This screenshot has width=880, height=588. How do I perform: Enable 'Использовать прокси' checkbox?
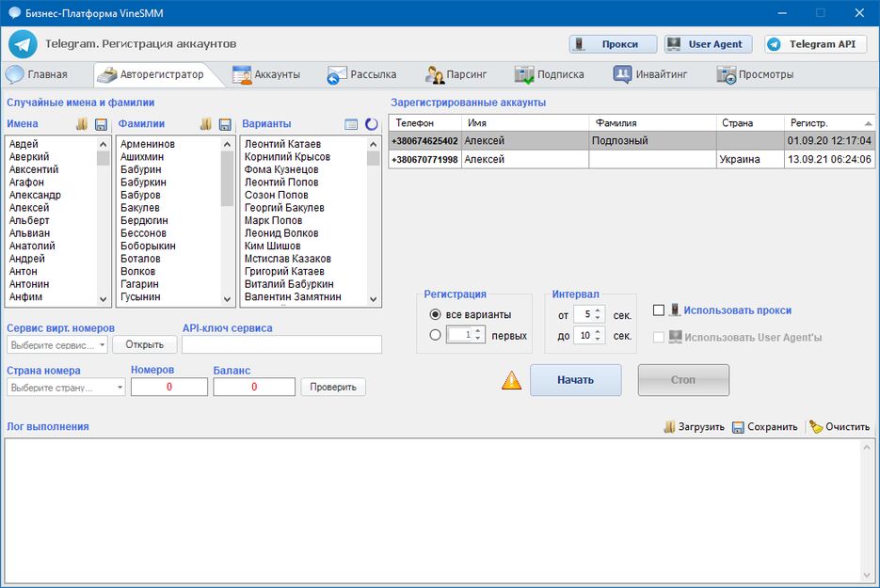pos(659,310)
